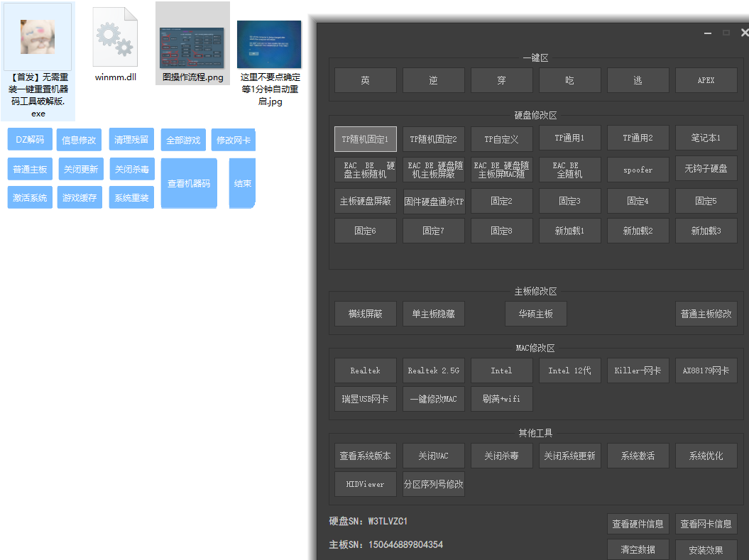
Task: Click the Realtek 2.5G button
Action: click(433, 370)
